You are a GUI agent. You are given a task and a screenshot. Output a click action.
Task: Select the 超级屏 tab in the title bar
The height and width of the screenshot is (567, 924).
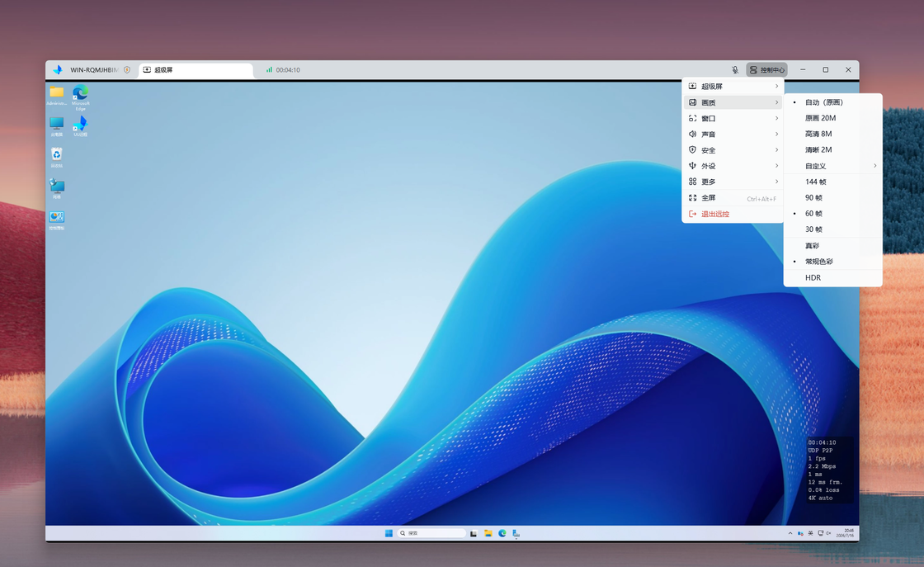[196, 69]
